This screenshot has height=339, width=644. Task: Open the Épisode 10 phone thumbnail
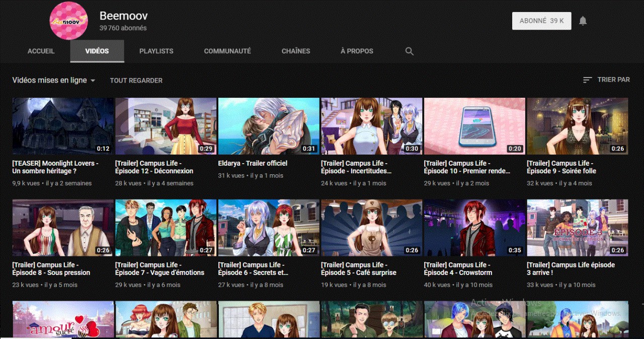click(474, 126)
